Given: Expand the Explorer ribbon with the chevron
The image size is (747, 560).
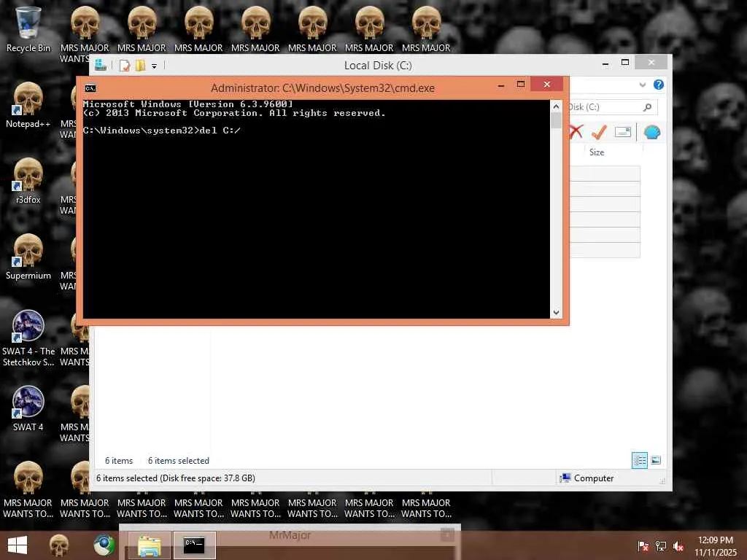Looking at the screenshot, I should (642, 85).
